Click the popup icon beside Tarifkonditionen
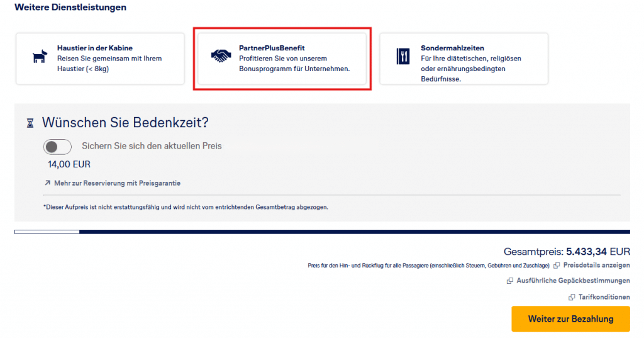 point(572,297)
